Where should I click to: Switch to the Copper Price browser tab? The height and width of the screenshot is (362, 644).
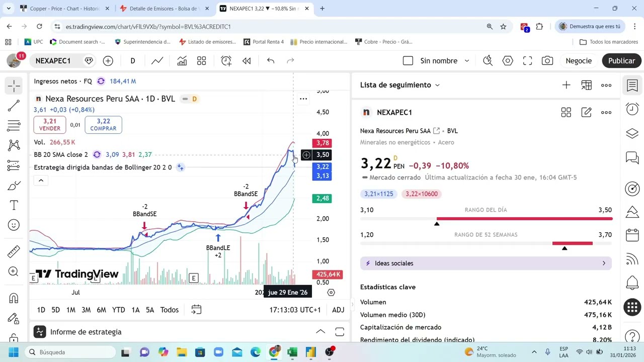point(64,9)
